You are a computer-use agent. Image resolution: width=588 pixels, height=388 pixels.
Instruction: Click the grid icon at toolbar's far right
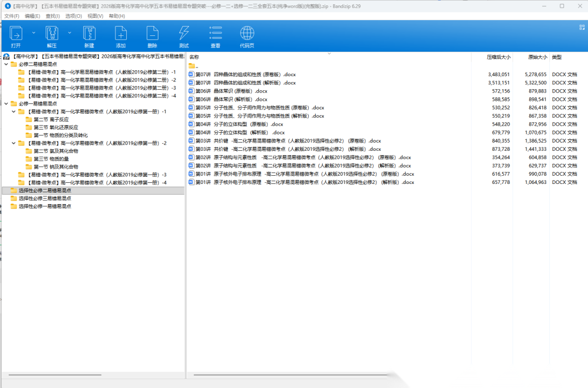click(581, 26)
